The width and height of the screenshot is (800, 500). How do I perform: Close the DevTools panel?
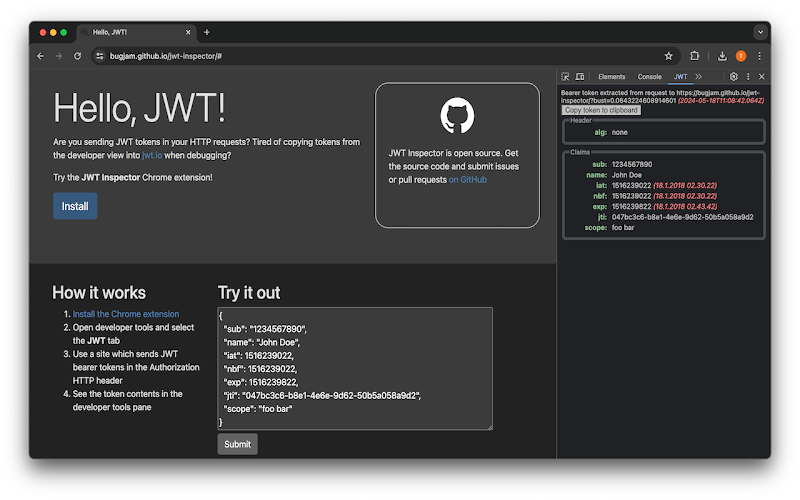pos(762,77)
